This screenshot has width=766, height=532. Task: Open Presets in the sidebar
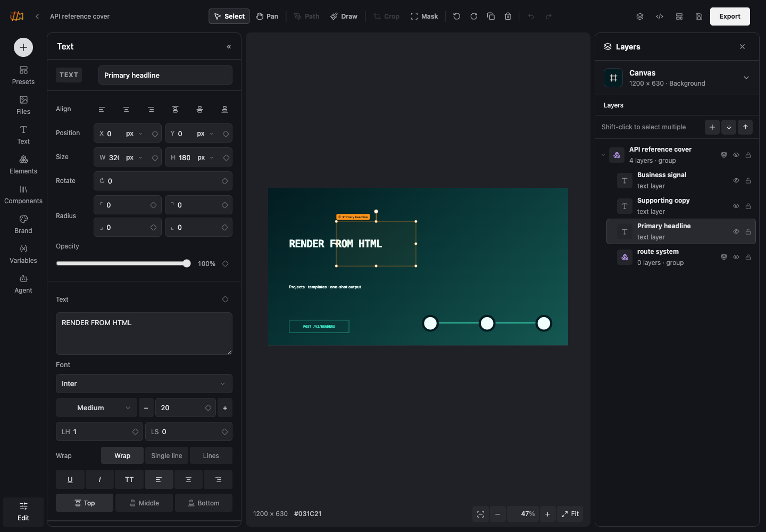[x=23, y=76]
